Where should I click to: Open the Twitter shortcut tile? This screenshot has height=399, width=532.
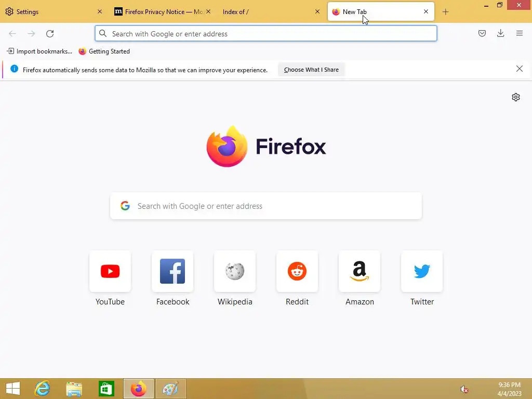click(x=422, y=271)
